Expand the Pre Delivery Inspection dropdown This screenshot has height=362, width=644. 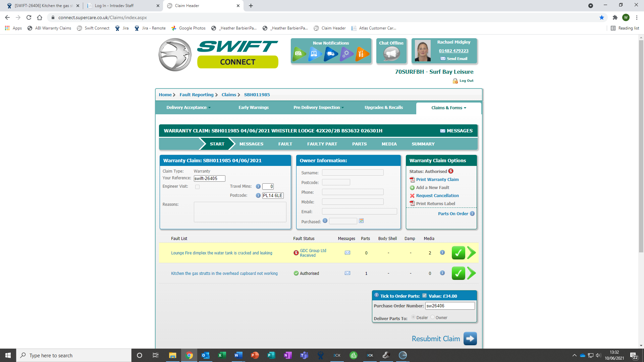click(318, 108)
